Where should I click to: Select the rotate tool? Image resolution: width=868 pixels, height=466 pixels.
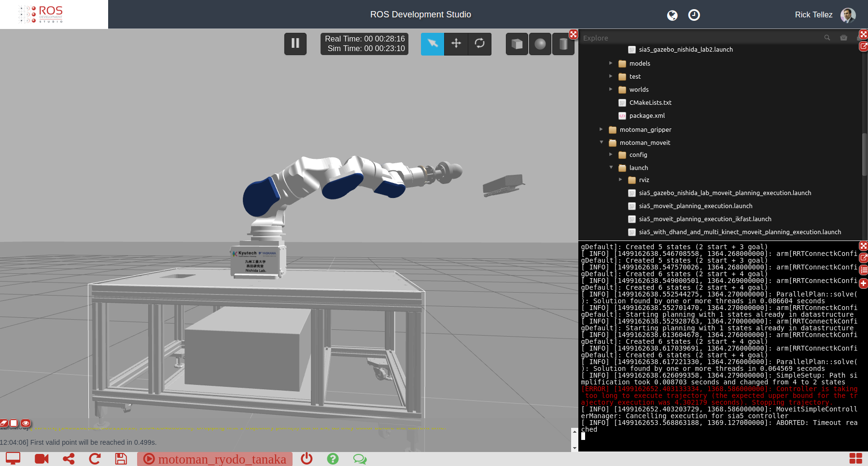[x=479, y=44]
